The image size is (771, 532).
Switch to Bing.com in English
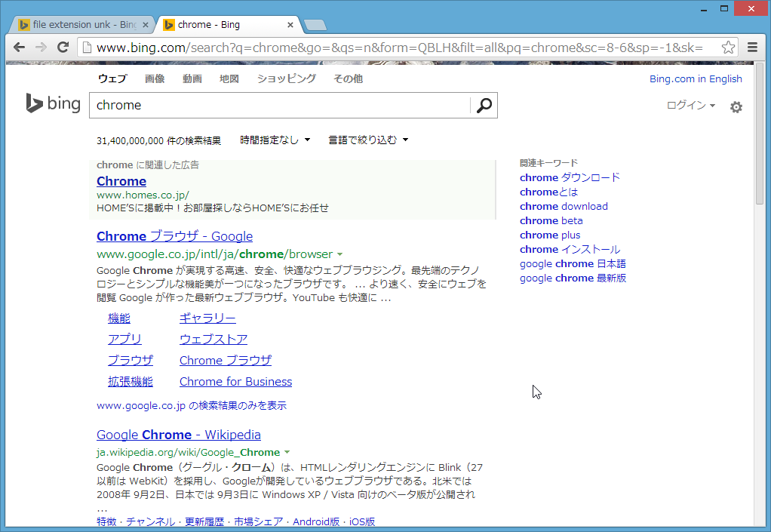click(x=696, y=78)
